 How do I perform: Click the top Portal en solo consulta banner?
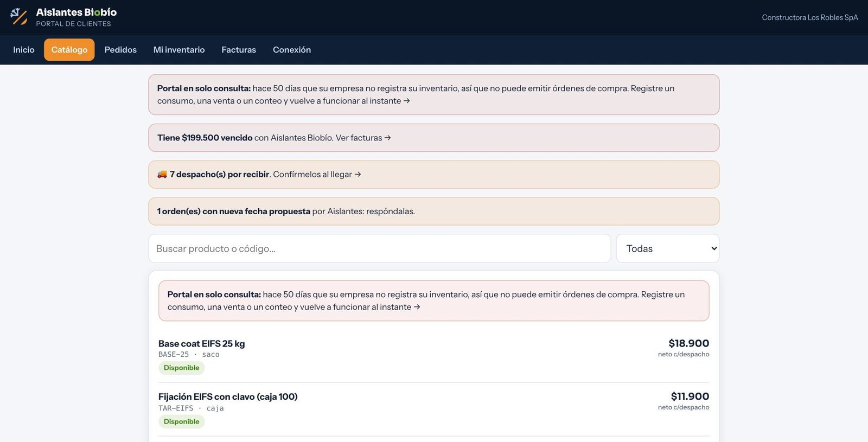click(x=434, y=94)
